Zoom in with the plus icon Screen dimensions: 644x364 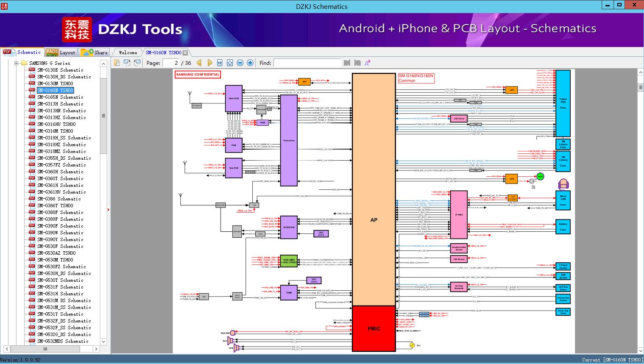tap(250, 63)
